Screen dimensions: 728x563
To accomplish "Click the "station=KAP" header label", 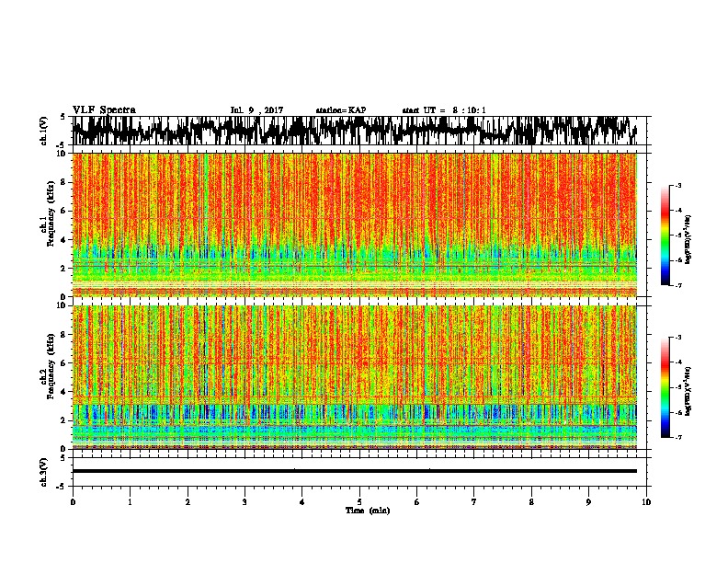I will tap(341, 110).
